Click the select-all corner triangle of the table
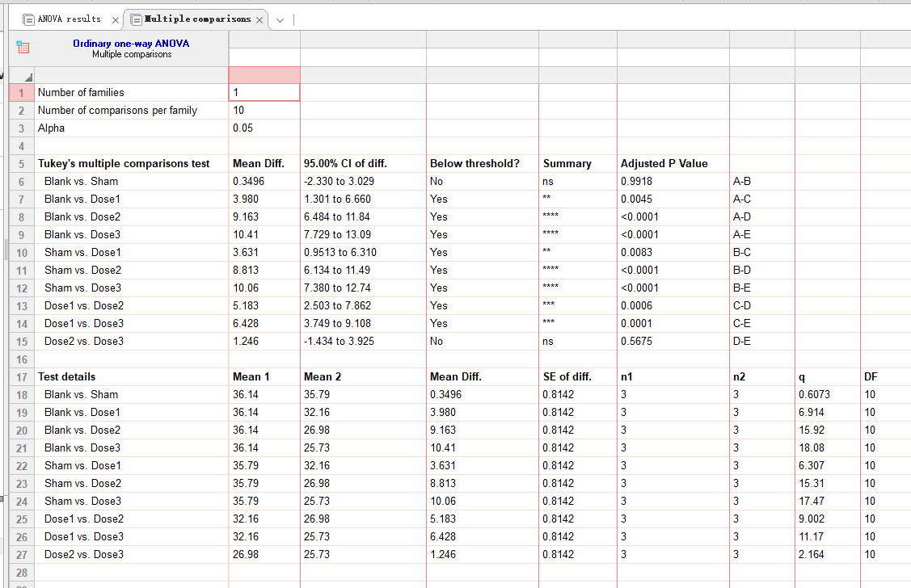Screen dimensions: 911x588 (x=27, y=77)
